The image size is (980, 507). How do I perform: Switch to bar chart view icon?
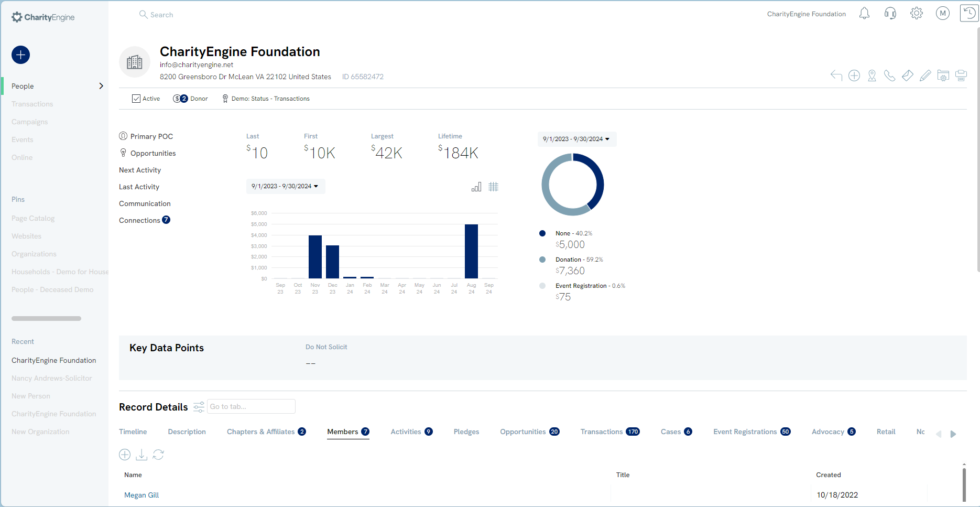coord(476,187)
